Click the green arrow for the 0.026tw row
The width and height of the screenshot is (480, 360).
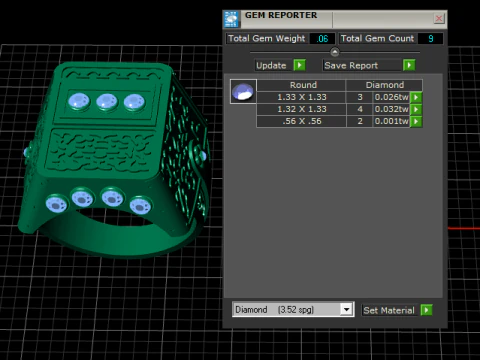tap(416, 97)
